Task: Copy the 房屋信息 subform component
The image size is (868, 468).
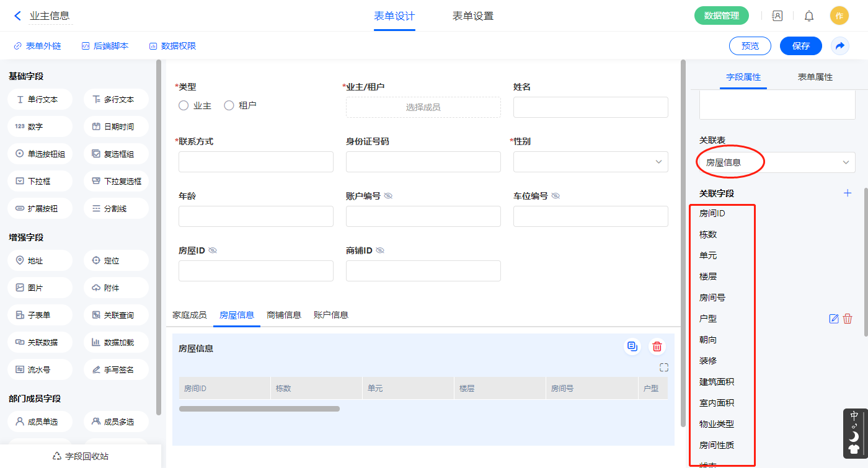Action: click(632, 347)
